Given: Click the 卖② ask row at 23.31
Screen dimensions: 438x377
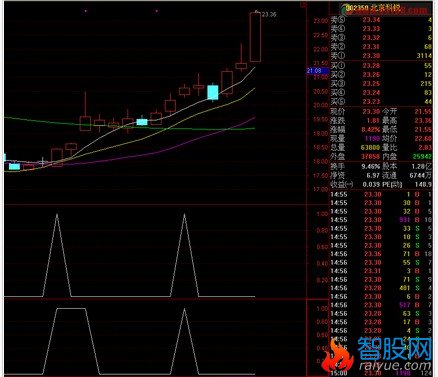Looking at the screenshot, I should (381, 47).
